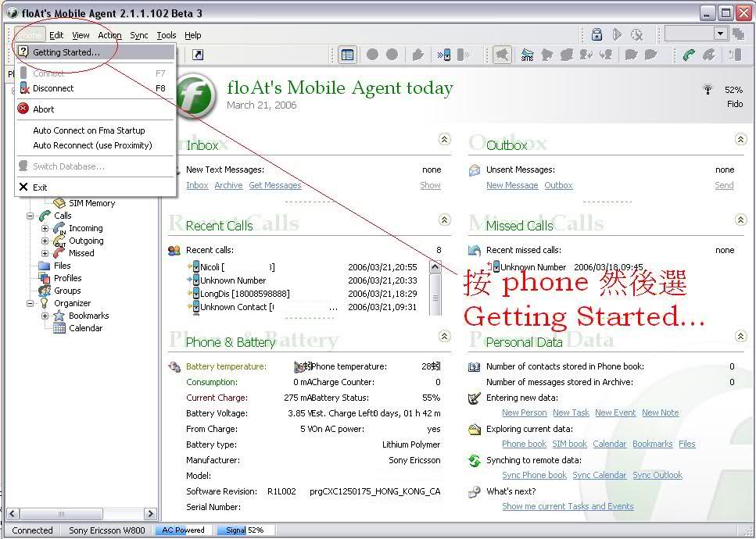Image resolution: width=756 pixels, height=539 pixels.
Task: Open the toolbar combo box dropdown arrow
Action: [x=720, y=34]
